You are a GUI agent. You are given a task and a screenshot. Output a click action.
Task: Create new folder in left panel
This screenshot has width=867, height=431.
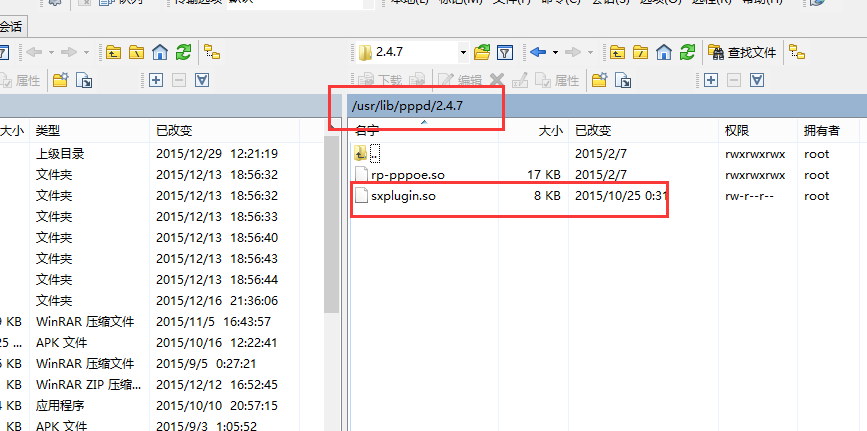click(60, 81)
